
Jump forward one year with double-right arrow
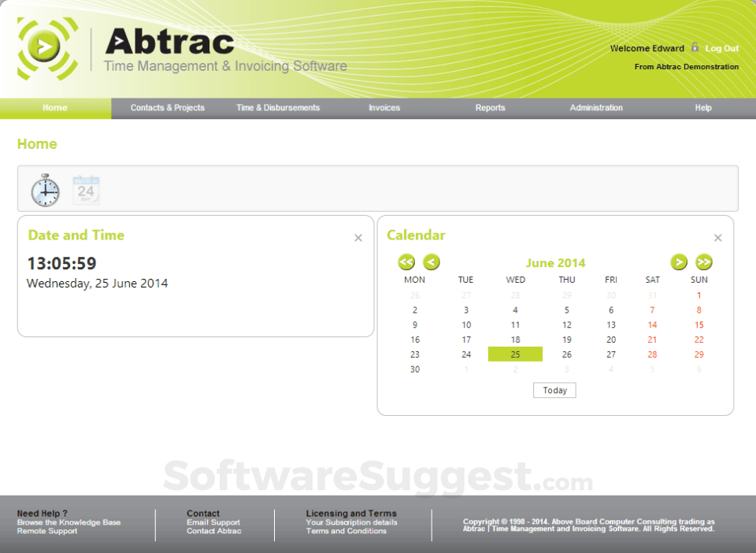tap(704, 262)
